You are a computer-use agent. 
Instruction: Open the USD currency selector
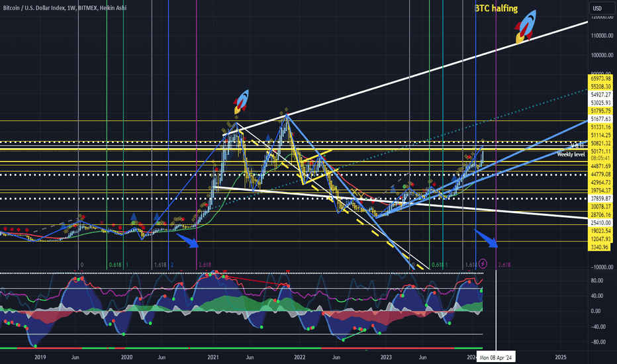[601, 8]
